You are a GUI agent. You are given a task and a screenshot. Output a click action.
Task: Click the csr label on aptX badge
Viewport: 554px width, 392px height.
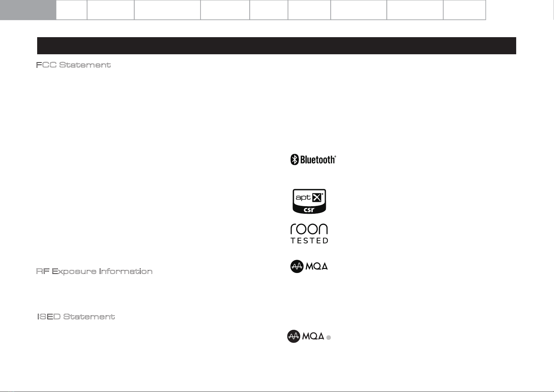coord(309,209)
